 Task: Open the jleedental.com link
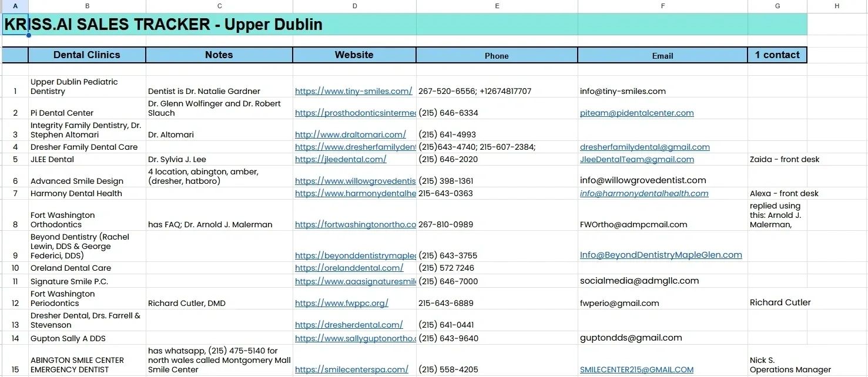click(x=341, y=160)
